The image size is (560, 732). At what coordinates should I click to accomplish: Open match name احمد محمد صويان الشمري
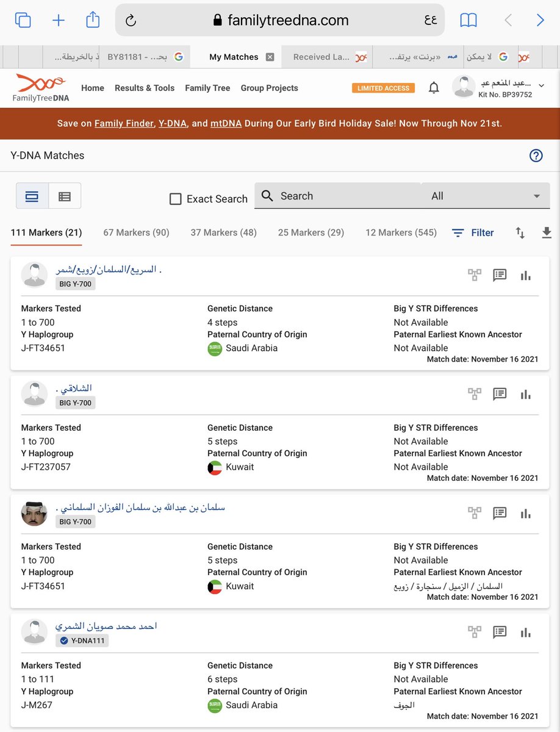(x=106, y=626)
